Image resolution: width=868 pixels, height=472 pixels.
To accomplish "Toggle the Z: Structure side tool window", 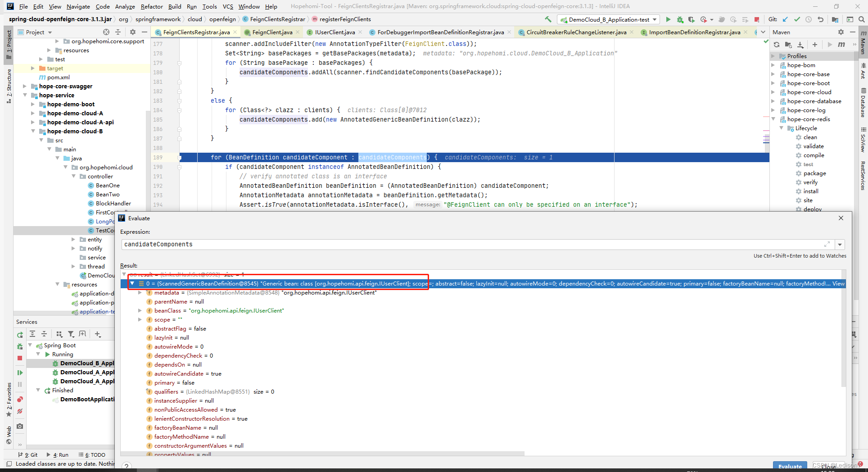I will tap(9, 86).
